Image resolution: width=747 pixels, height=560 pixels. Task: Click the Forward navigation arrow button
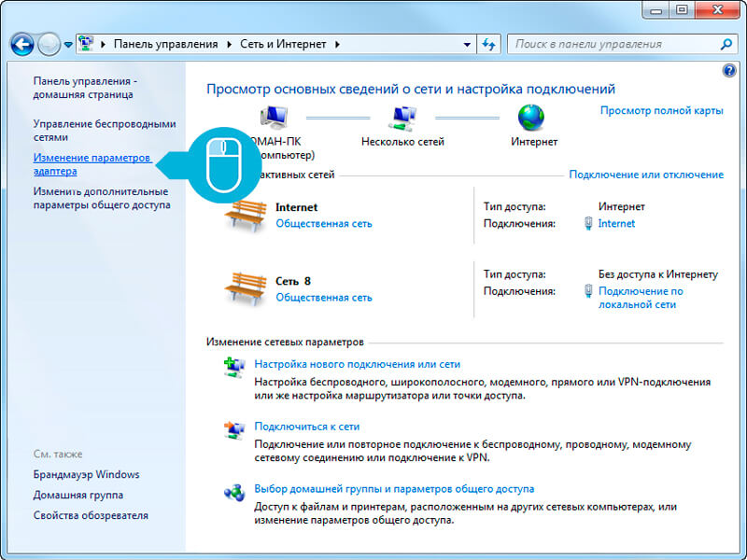click(x=49, y=44)
